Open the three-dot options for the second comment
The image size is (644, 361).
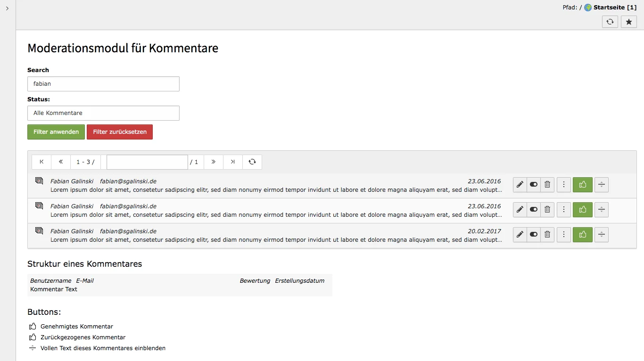tap(564, 210)
